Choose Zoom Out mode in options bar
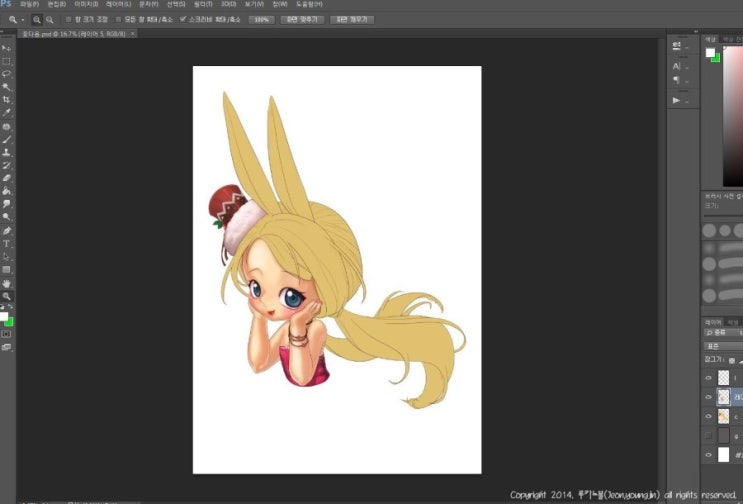743x504 pixels. click(x=49, y=19)
